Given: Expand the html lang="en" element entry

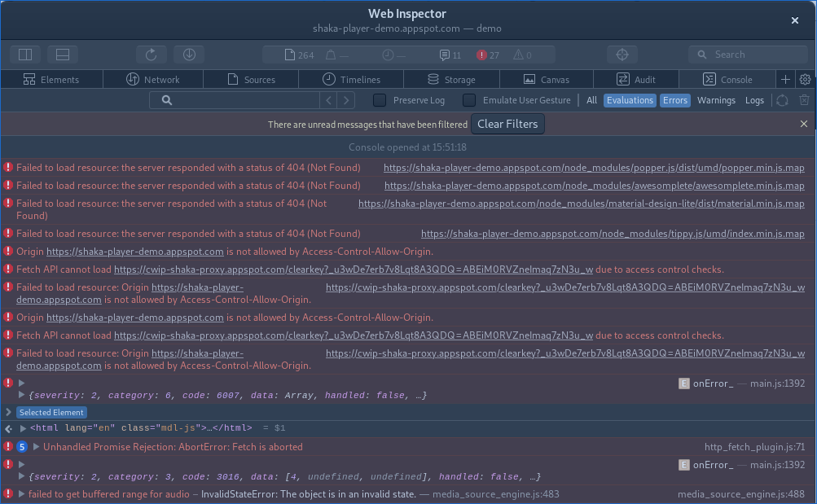Looking at the screenshot, I should tap(23, 427).
